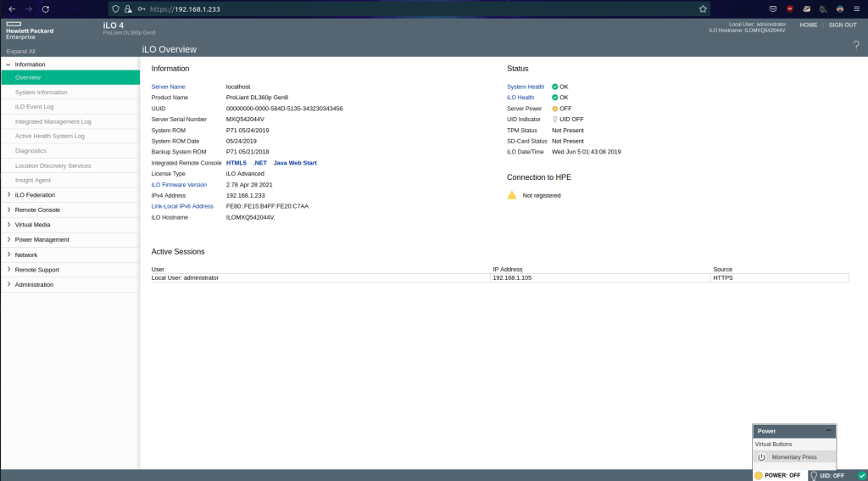Viewport: 868px width, 481px height.
Task: Click the UUID value in Information
Action: 285,109
